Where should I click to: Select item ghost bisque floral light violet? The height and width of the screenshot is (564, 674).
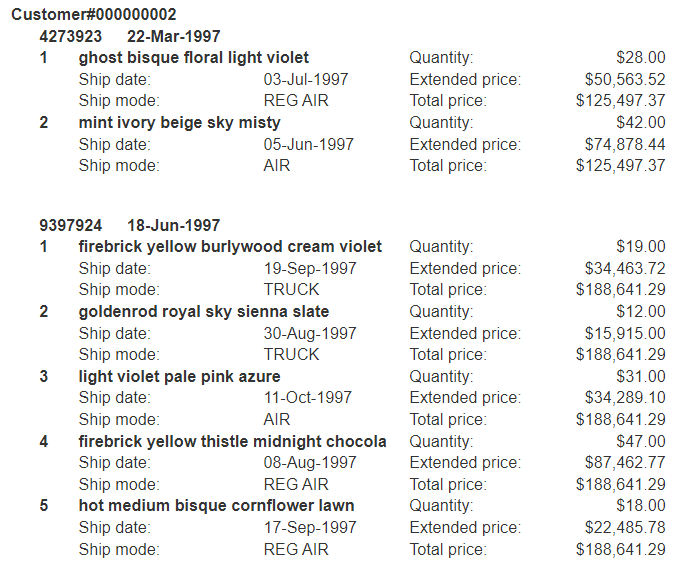point(194,58)
